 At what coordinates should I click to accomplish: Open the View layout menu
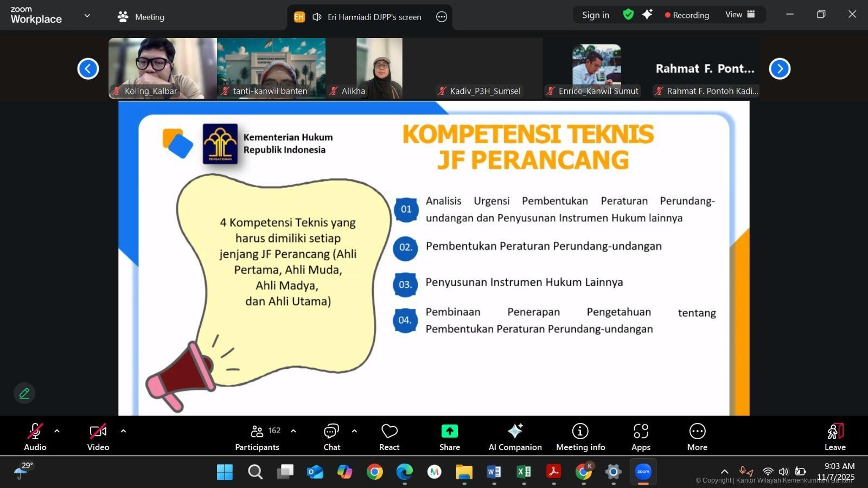[740, 15]
